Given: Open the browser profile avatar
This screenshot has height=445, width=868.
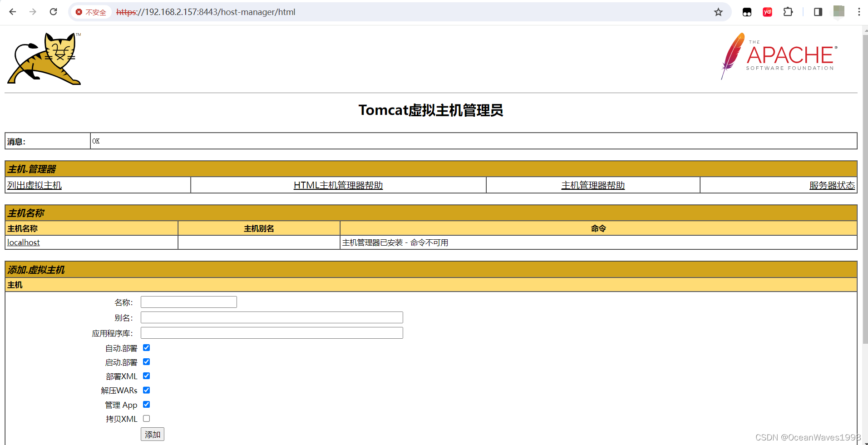Looking at the screenshot, I should pyautogui.click(x=839, y=11).
